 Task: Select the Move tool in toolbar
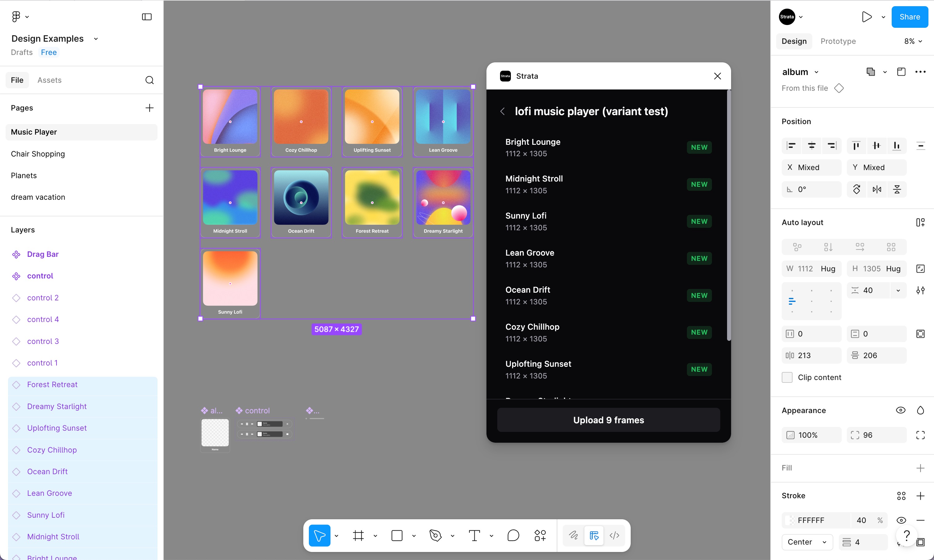click(x=319, y=536)
